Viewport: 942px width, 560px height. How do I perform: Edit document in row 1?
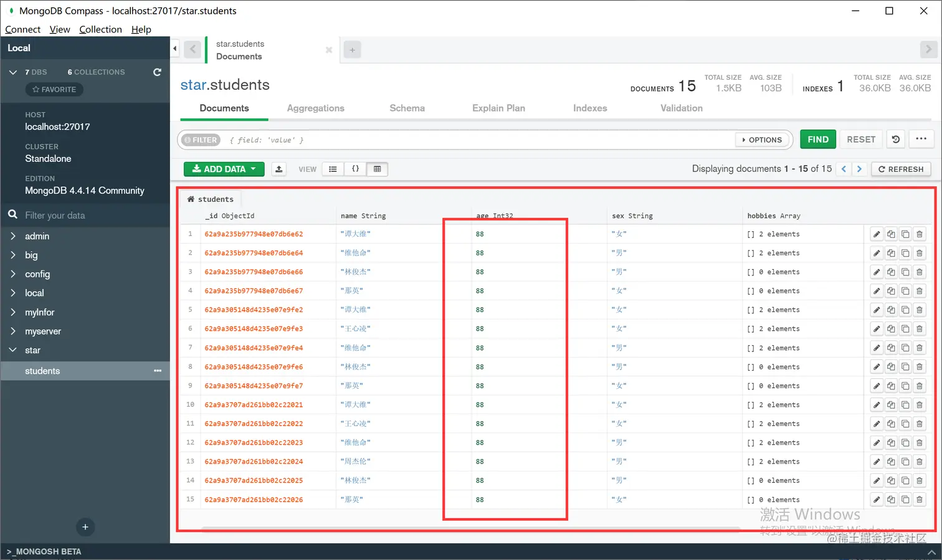877,234
